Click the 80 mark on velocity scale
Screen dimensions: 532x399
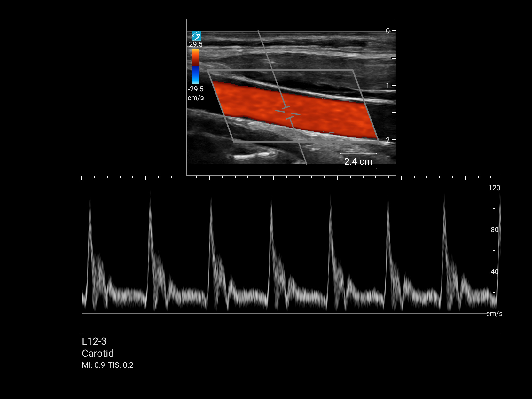tap(494, 230)
